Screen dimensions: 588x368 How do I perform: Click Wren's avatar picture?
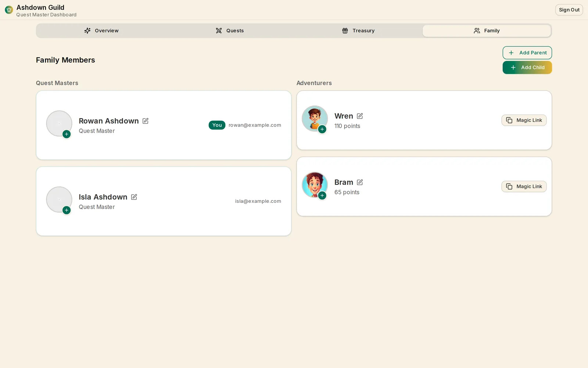tap(315, 118)
